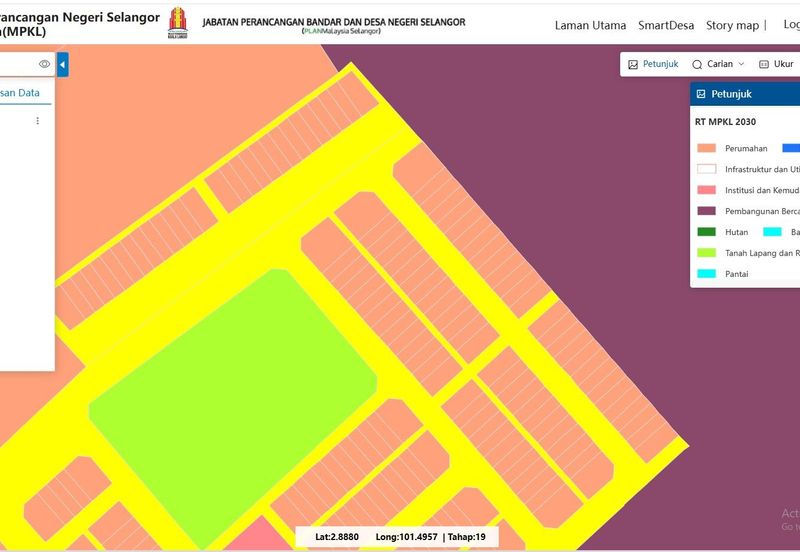The image size is (800, 552).
Task: Open Story map link
Action: pyautogui.click(x=732, y=25)
